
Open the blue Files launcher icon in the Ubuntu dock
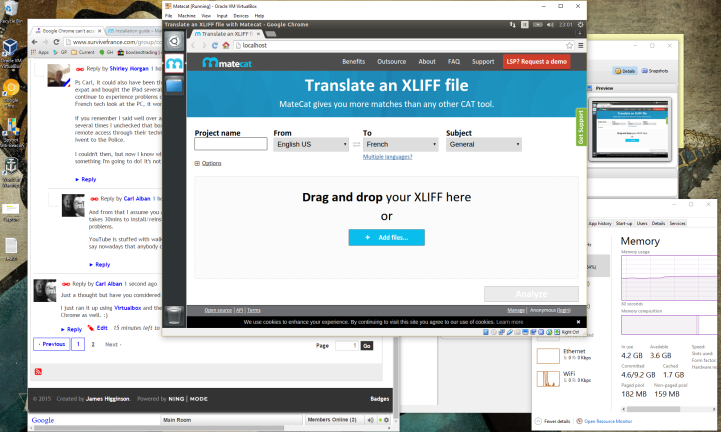click(174, 85)
